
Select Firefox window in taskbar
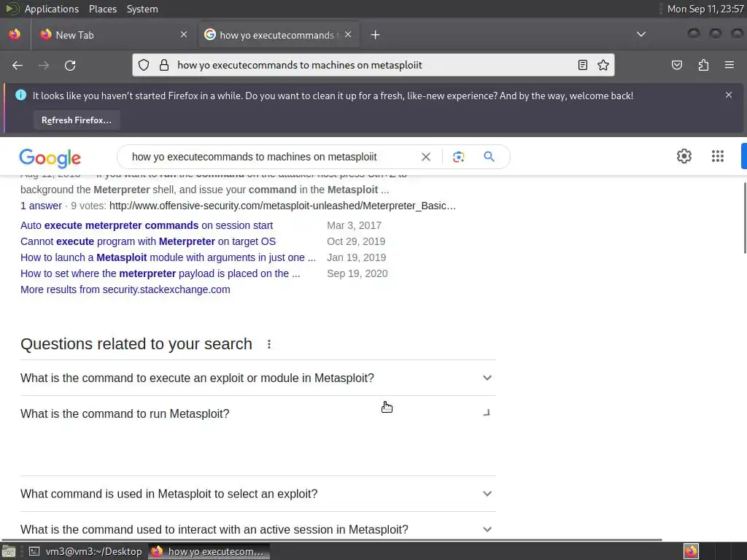point(209,551)
